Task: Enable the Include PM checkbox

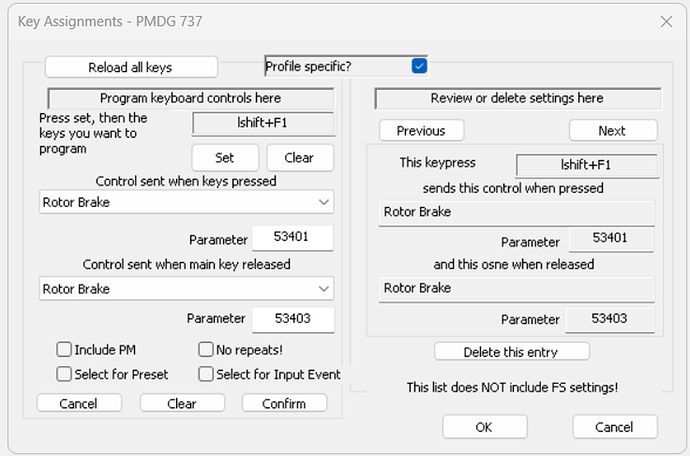Action: coord(64,349)
